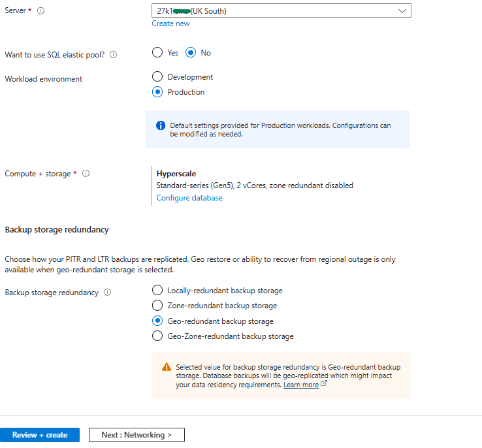Select Zone-redundant backup storage option
The height and width of the screenshot is (448, 482).
(x=157, y=306)
